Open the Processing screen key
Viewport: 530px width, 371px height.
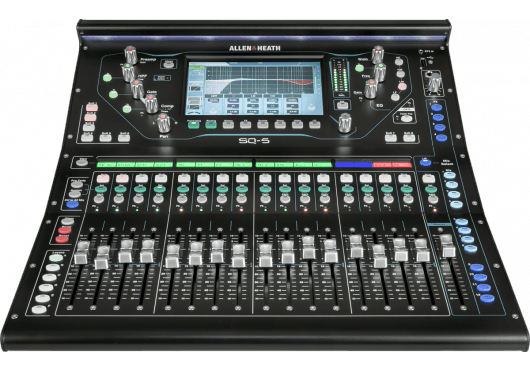[193, 124]
